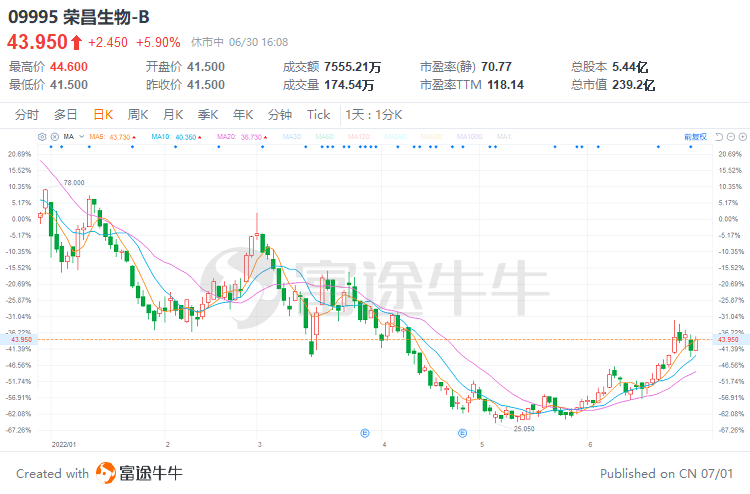Viewport: 750px width, 494px height.
Task: Expand the MA indicator dropdown arrow
Action: (81, 137)
